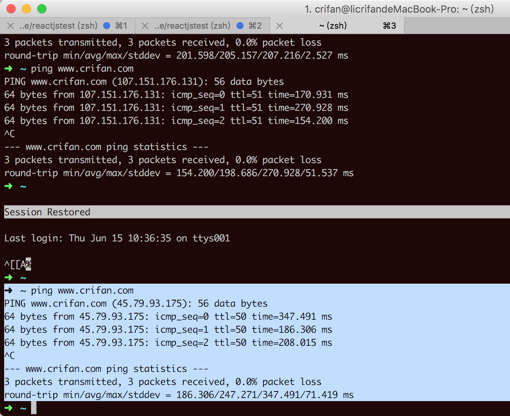Image resolution: width=510 pixels, height=416 pixels.
Task: Click the line with time=170.931 ms
Action: (176, 95)
